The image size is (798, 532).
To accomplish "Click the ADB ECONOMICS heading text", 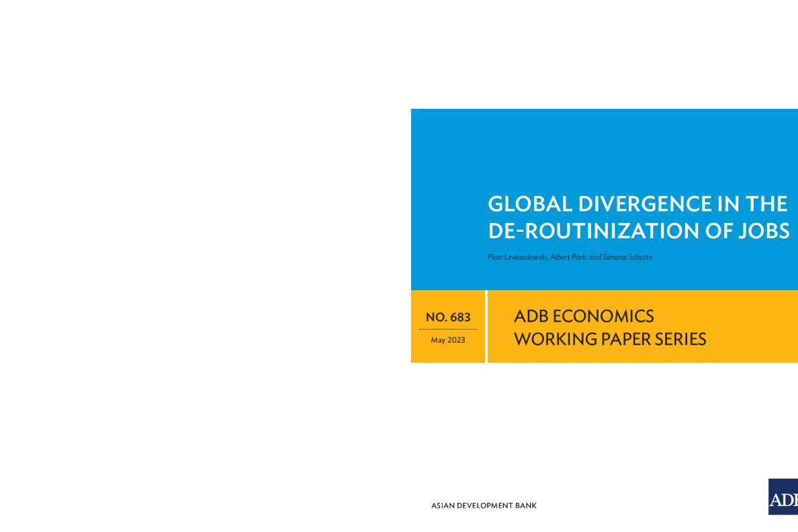I will pyautogui.click(x=584, y=316).
